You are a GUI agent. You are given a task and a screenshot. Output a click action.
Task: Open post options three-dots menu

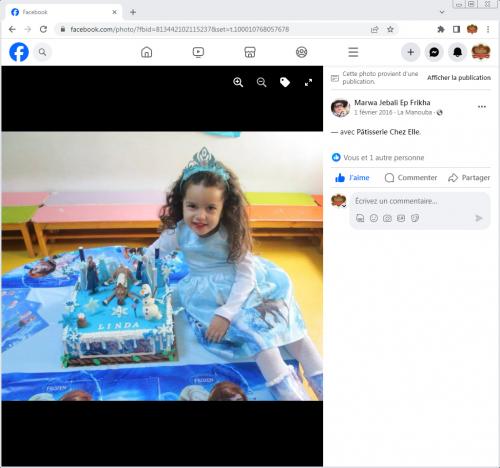click(482, 107)
